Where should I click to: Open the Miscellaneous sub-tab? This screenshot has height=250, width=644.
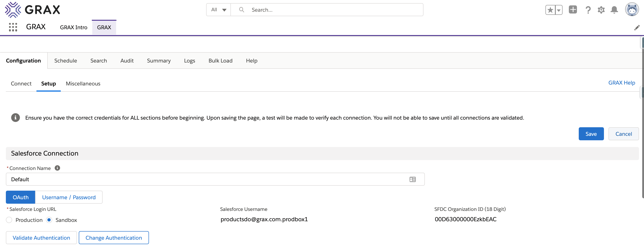point(83,84)
